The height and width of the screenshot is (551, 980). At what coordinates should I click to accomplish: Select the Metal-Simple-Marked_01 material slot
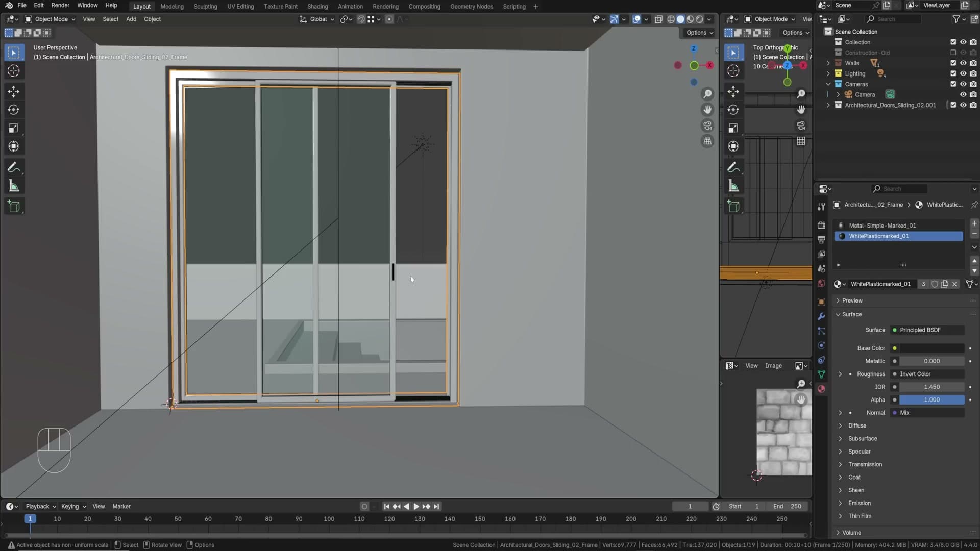pyautogui.click(x=898, y=226)
